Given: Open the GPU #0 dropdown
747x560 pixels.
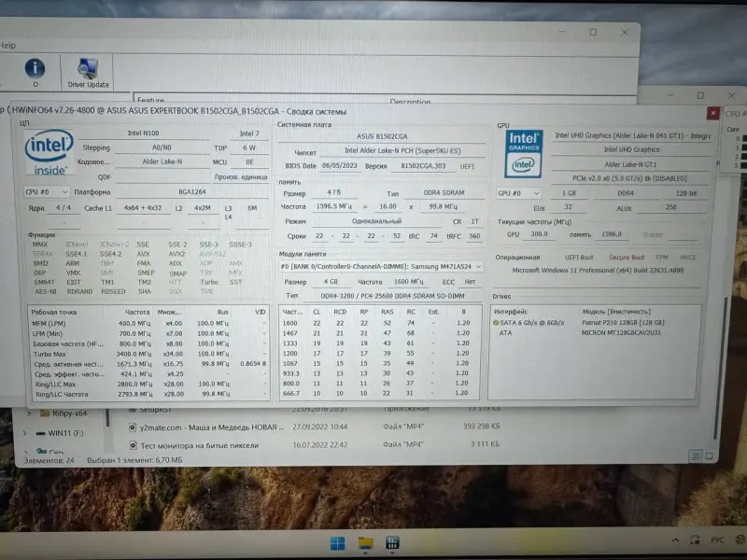Looking at the screenshot, I should click(518, 193).
